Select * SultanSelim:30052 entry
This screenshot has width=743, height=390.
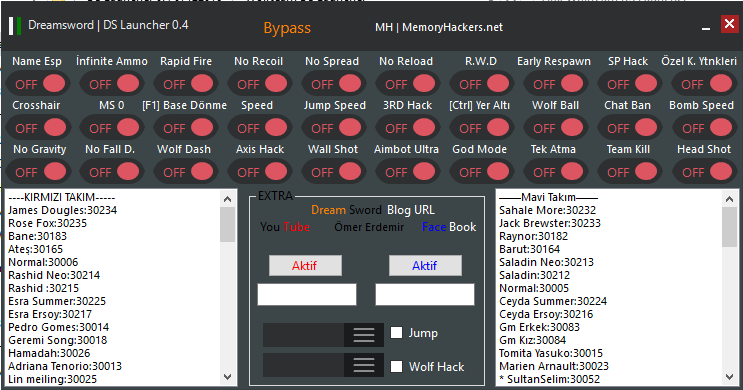coord(550,379)
